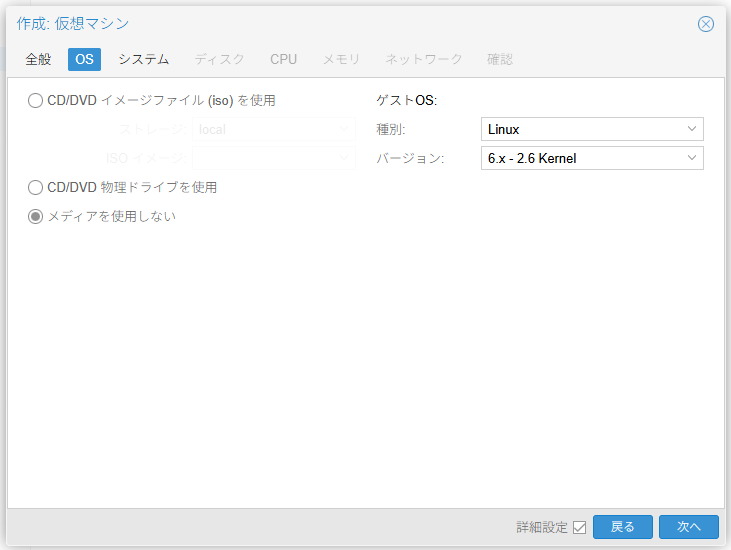Choose CD/DVD 物理ドライブを使用 radio button
Image resolution: width=731 pixels, height=550 pixels.
tap(36, 187)
